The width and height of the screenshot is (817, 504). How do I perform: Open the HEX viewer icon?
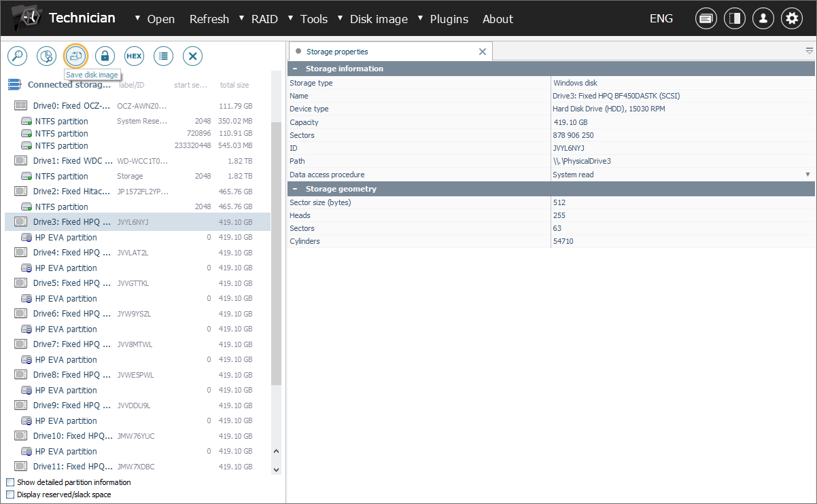(134, 56)
